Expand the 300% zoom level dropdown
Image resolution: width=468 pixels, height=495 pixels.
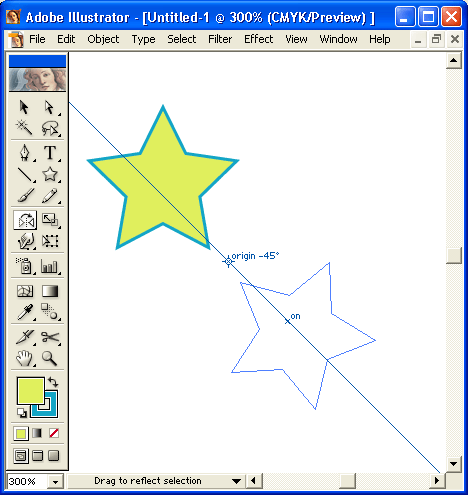[55, 482]
